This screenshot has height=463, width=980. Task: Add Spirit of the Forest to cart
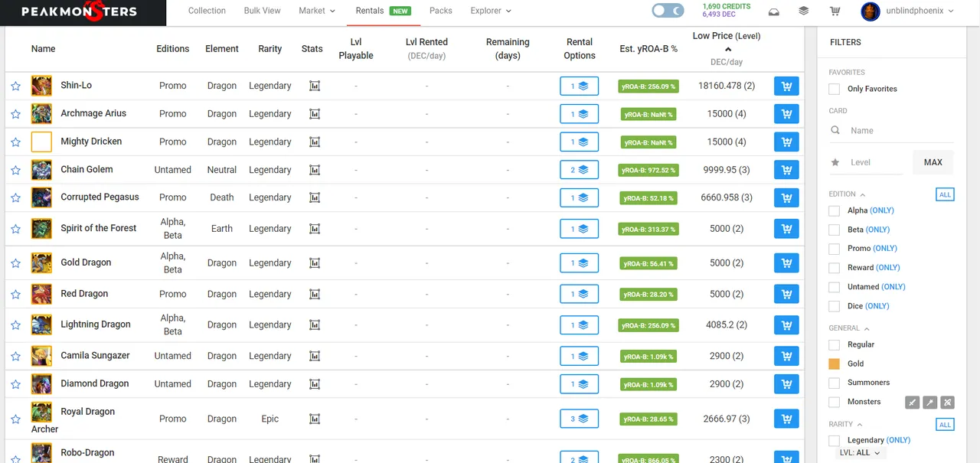tap(786, 228)
